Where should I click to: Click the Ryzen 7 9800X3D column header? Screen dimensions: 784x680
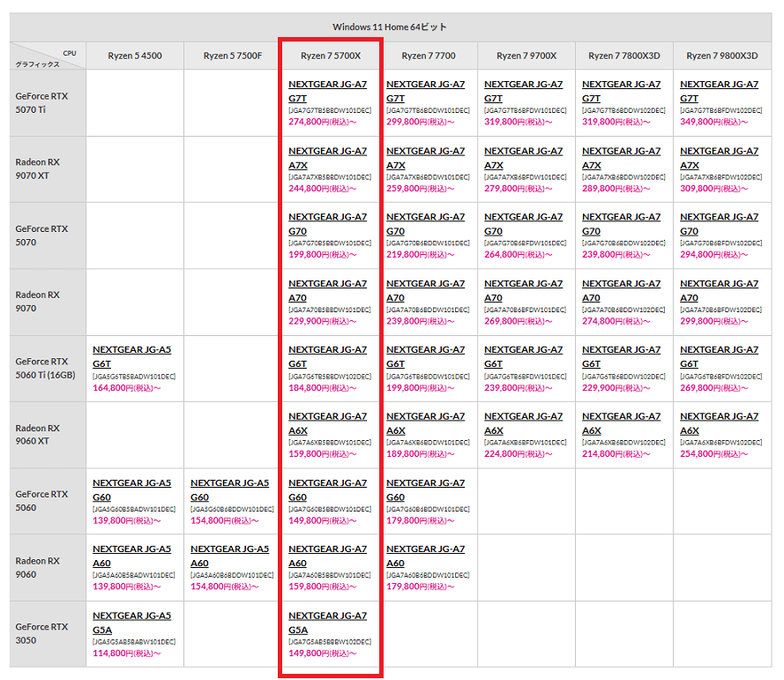coord(721,56)
